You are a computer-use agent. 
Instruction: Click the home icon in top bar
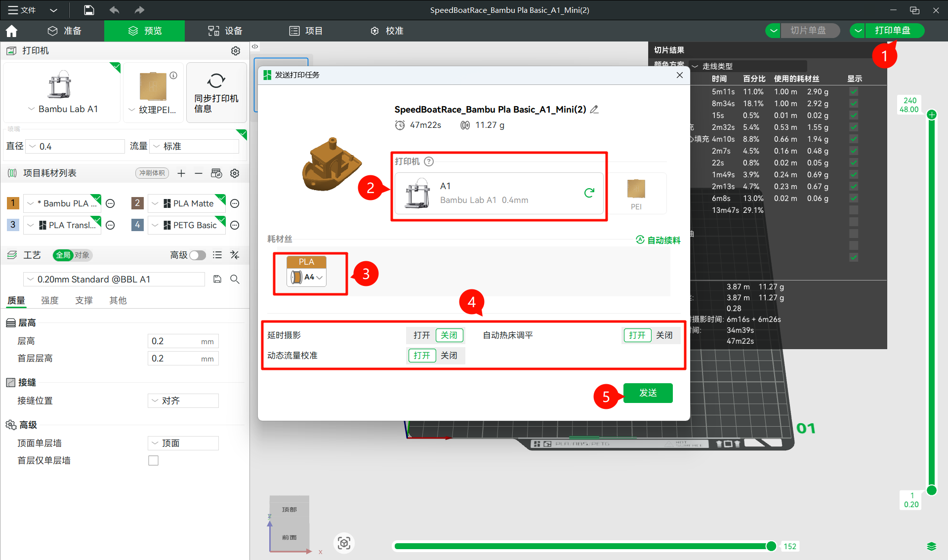click(11, 31)
